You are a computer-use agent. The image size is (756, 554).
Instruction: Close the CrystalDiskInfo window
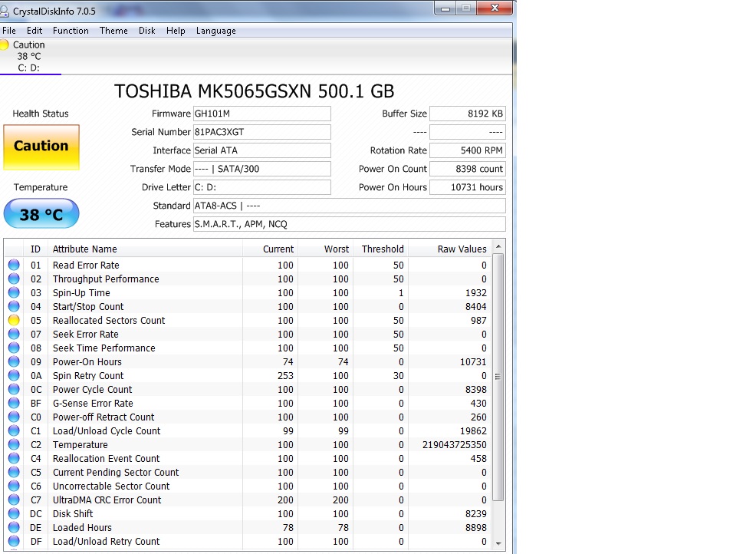tap(495, 8)
